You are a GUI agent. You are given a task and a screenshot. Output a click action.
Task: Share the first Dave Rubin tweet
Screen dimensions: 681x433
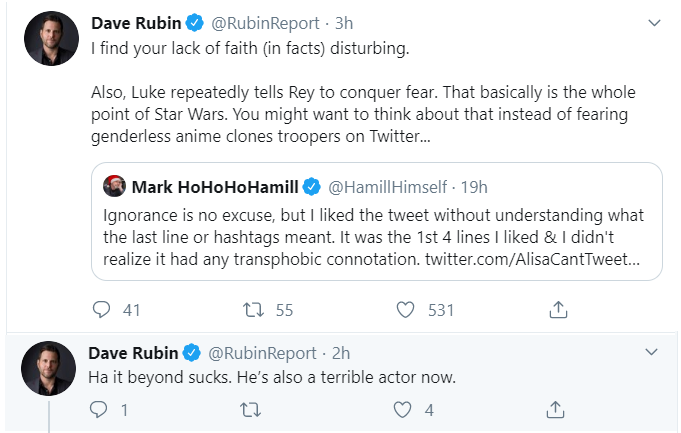tap(558, 310)
